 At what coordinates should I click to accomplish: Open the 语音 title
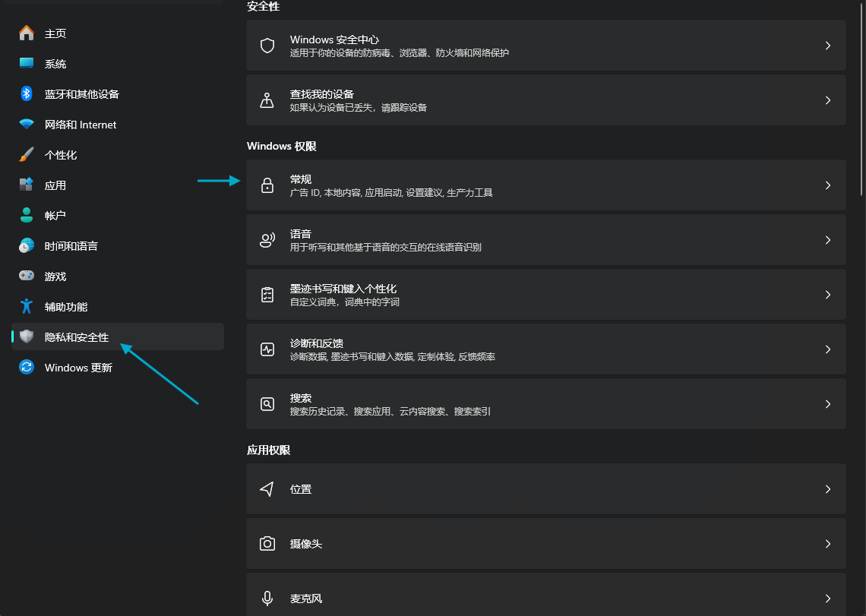point(301,234)
